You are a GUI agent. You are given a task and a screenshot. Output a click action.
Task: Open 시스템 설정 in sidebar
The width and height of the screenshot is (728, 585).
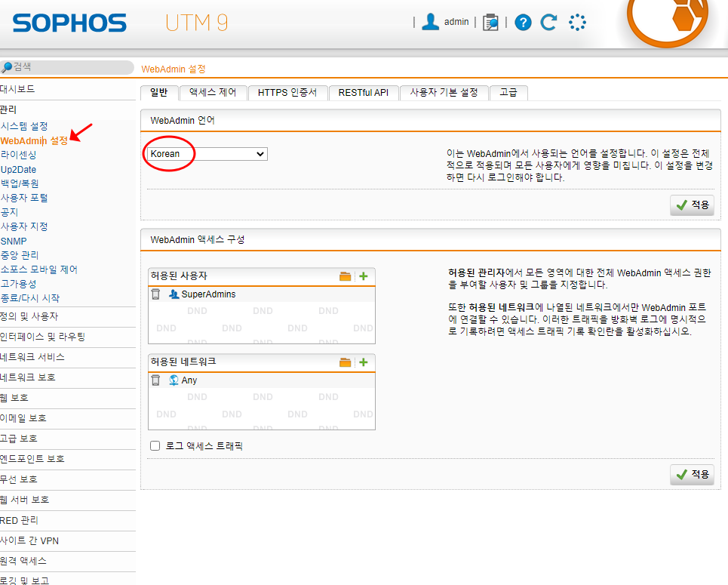tap(24, 126)
